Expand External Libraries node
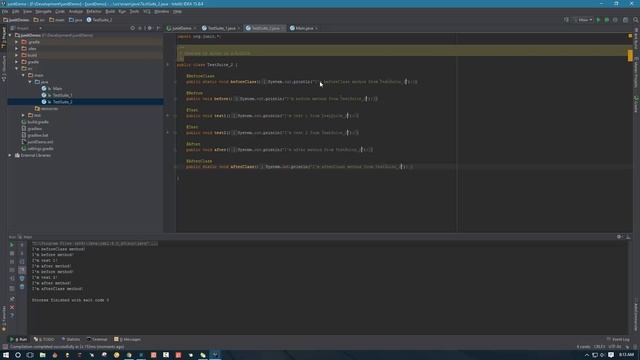 [x=10, y=155]
